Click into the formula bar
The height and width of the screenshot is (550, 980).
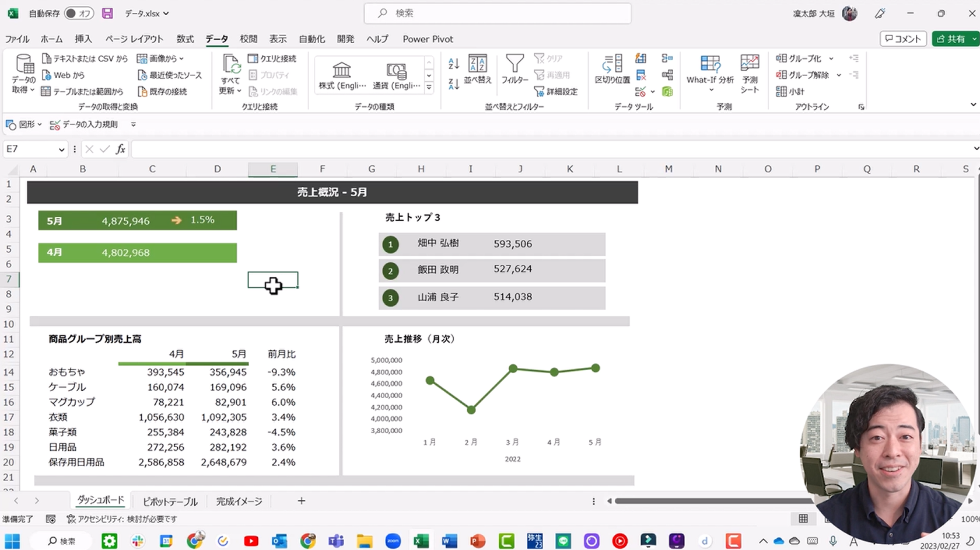click(551, 149)
